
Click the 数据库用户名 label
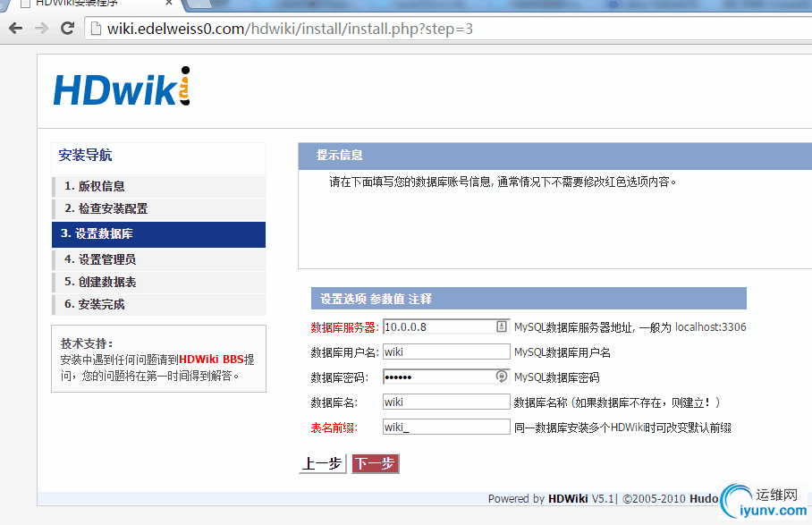point(345,352)
